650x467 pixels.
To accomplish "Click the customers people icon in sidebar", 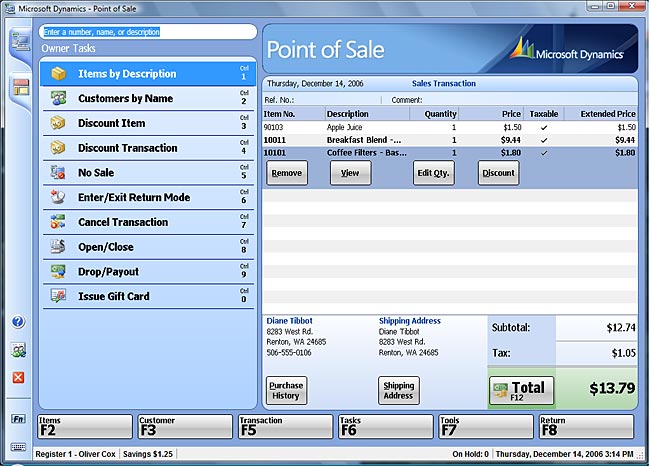I will pos(18,350).
